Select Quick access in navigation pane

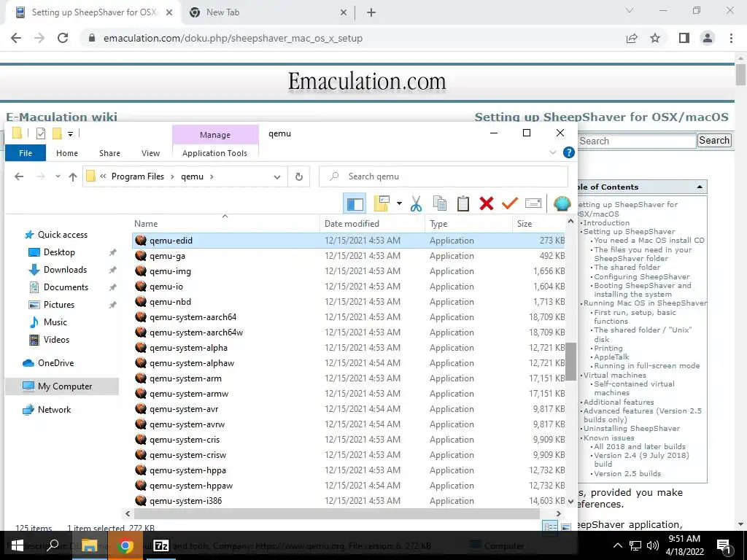coord(63,235)
